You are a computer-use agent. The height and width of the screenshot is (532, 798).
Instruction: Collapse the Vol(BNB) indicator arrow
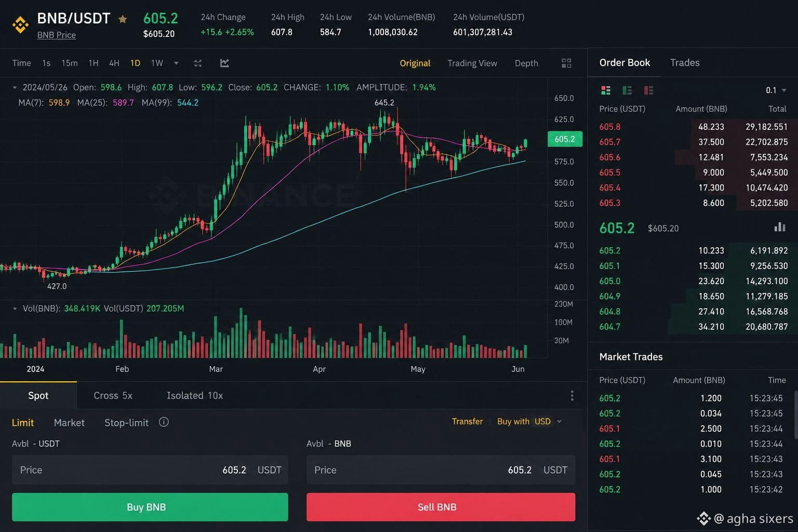coord(15,309)
